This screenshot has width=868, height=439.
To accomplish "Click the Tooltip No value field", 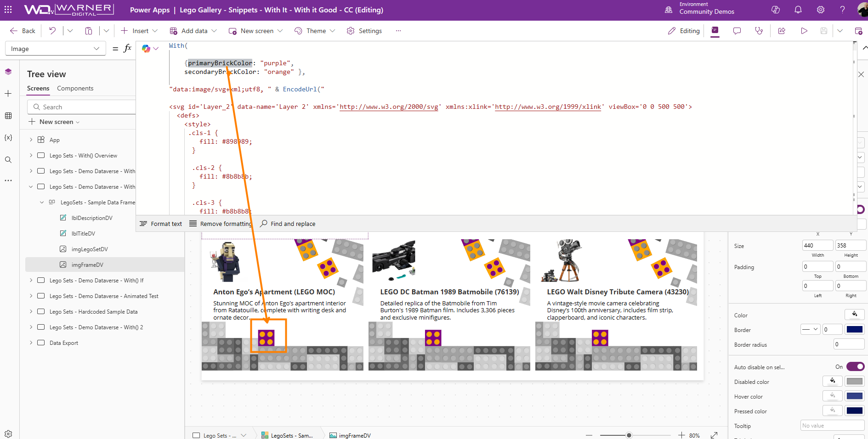I will coord(833,426).
